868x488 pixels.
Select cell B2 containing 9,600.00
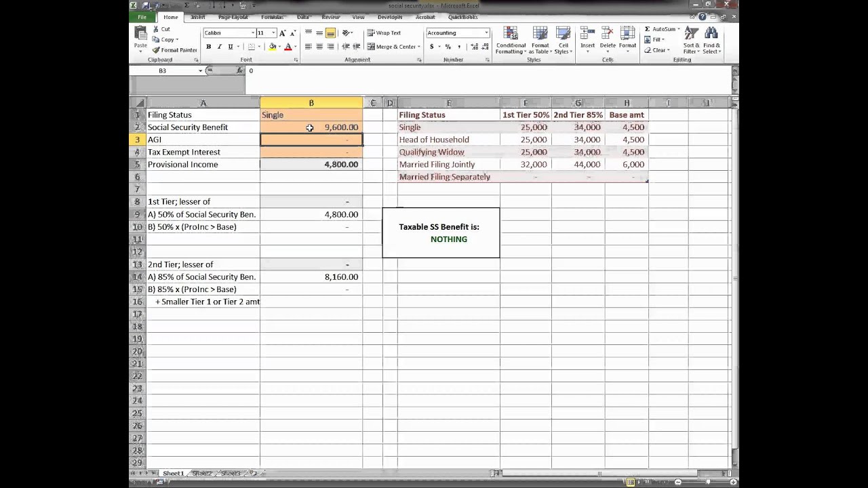point(311,127)
